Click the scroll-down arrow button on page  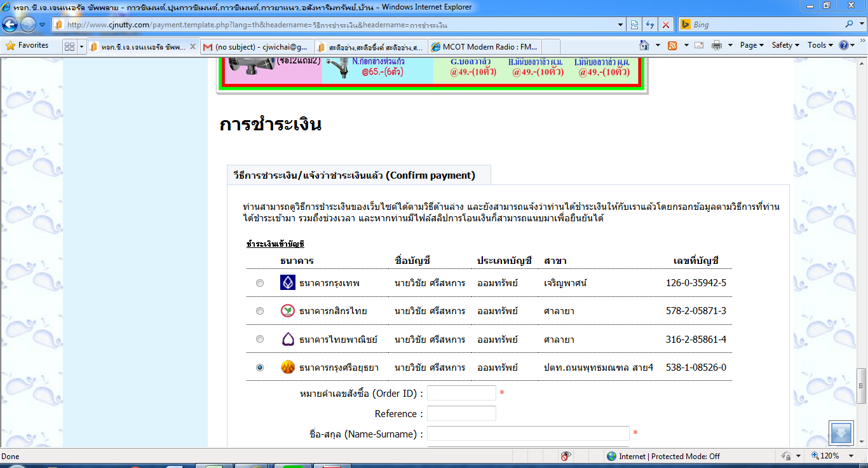[841, 432]
